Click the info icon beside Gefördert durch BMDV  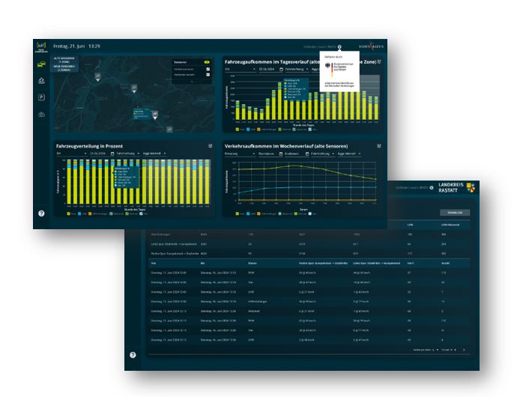[x=339, y=46]
